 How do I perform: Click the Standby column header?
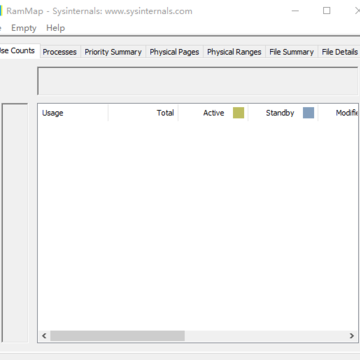tap(283, 113)
